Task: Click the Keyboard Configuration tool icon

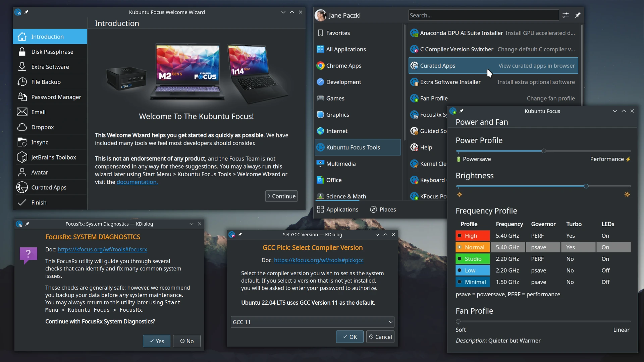Action: tap(414, 180)
